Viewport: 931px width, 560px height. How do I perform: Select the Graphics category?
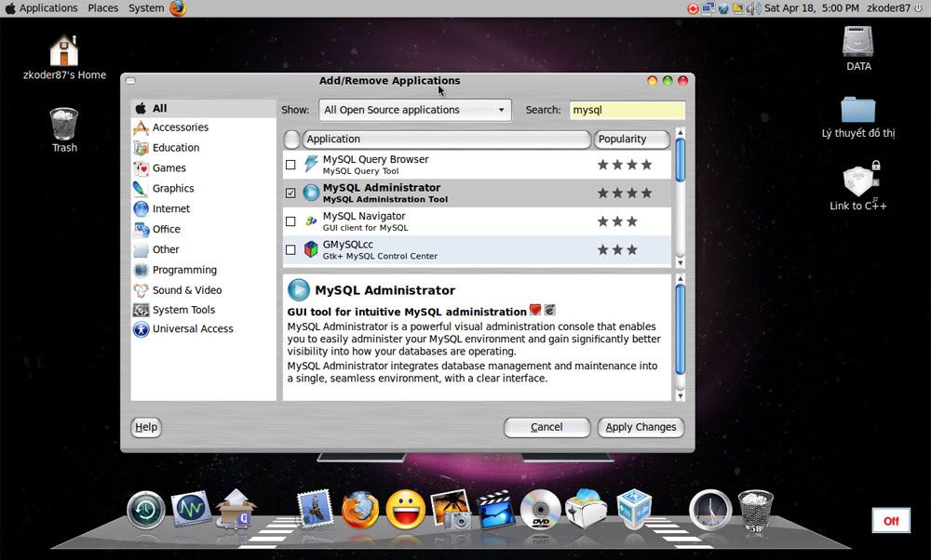[x=203, y=189]
